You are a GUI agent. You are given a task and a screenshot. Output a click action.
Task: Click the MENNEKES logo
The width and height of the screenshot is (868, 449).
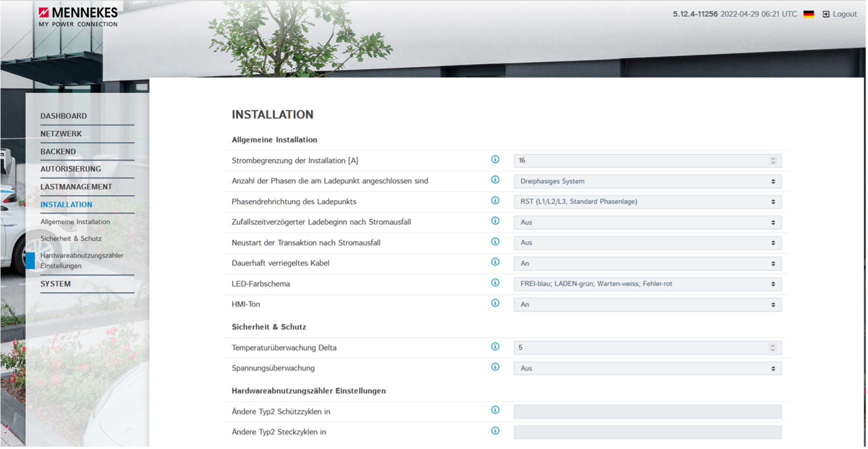coord(79,16)
